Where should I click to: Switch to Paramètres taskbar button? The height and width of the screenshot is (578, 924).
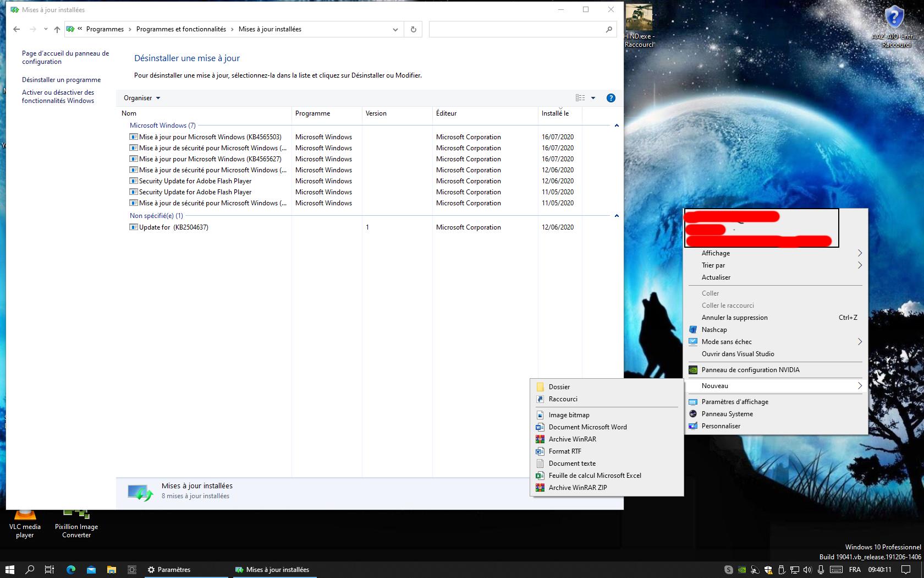tap(186, 570)
